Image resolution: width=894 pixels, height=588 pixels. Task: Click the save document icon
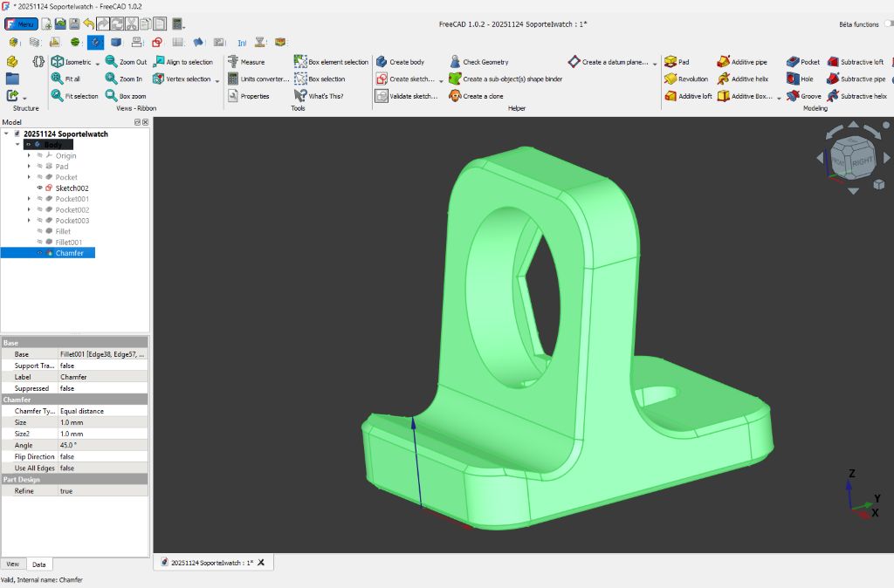click(74, 24)
